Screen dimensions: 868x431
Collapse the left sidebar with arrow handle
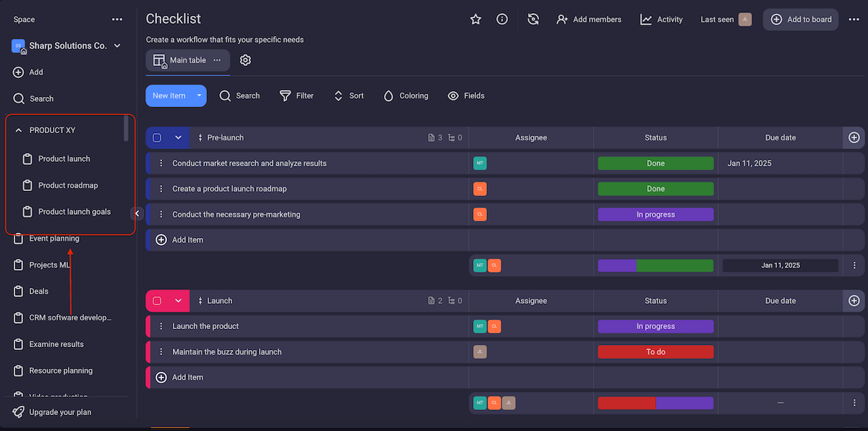137,213
